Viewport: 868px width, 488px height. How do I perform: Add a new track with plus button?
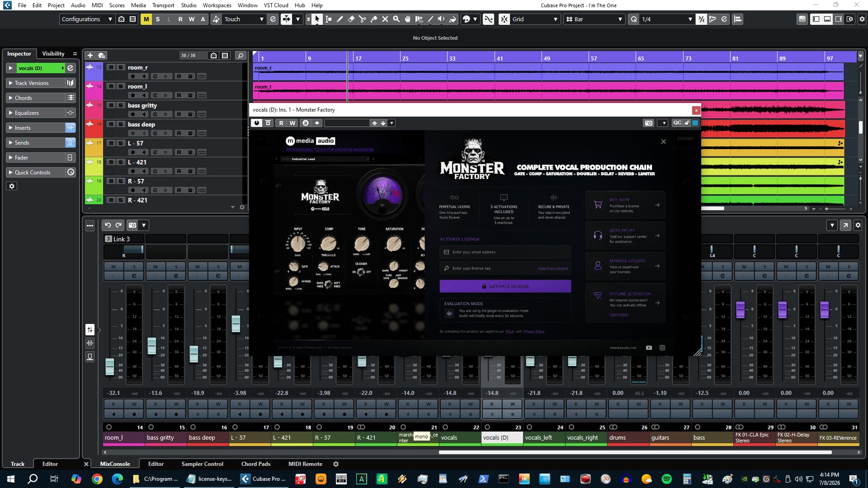click(x=90, y=55)
